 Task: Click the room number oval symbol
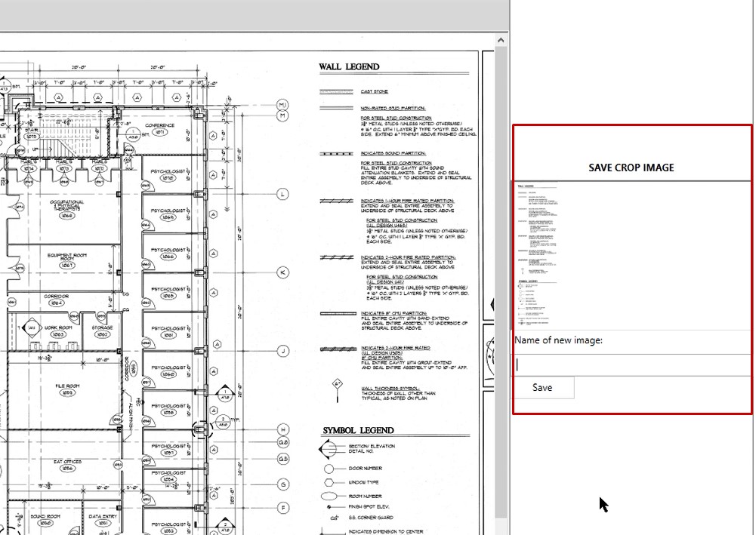tap(329, 496)
